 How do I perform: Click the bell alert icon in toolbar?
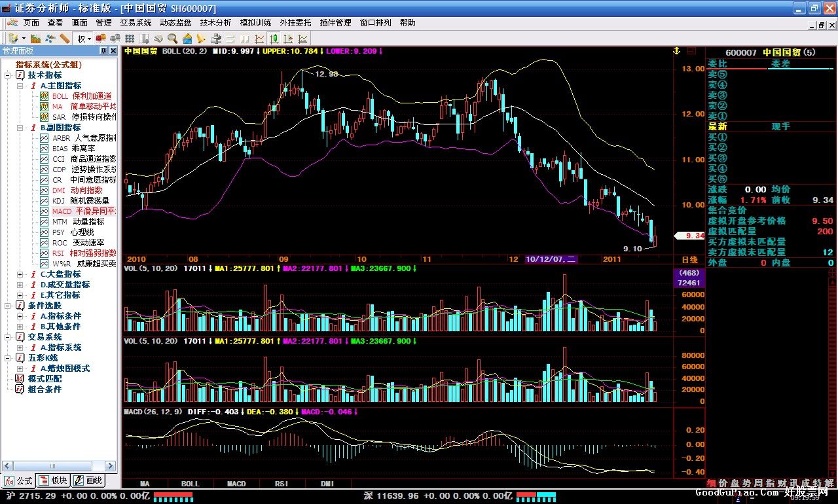[201, 39]
